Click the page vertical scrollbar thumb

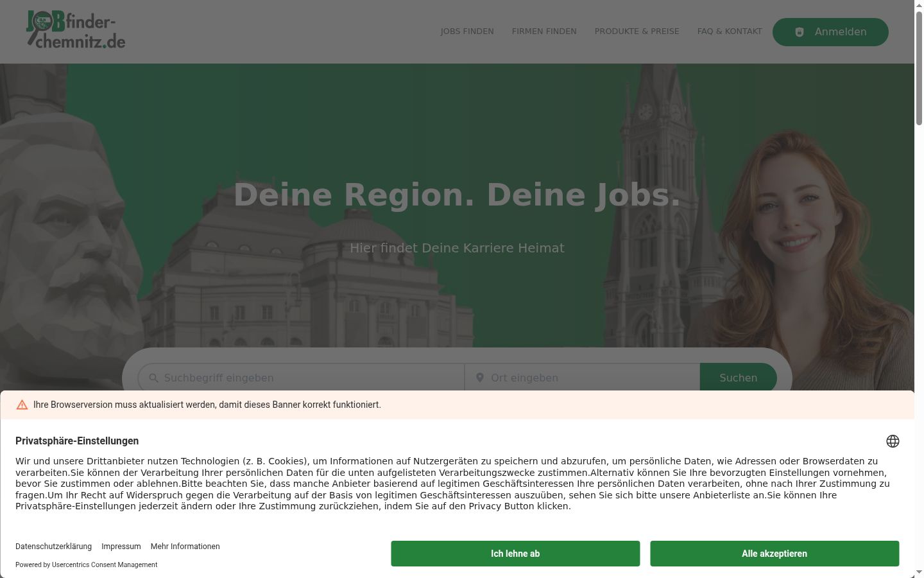(x=919, y=67)
